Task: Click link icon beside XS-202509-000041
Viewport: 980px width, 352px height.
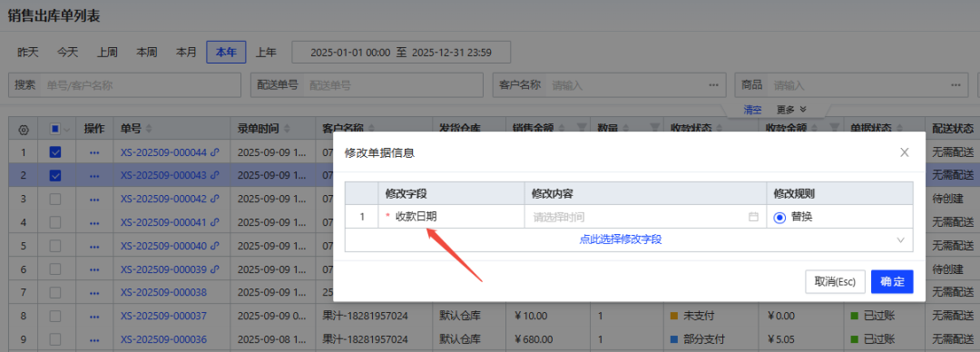Action: [215, 222]
